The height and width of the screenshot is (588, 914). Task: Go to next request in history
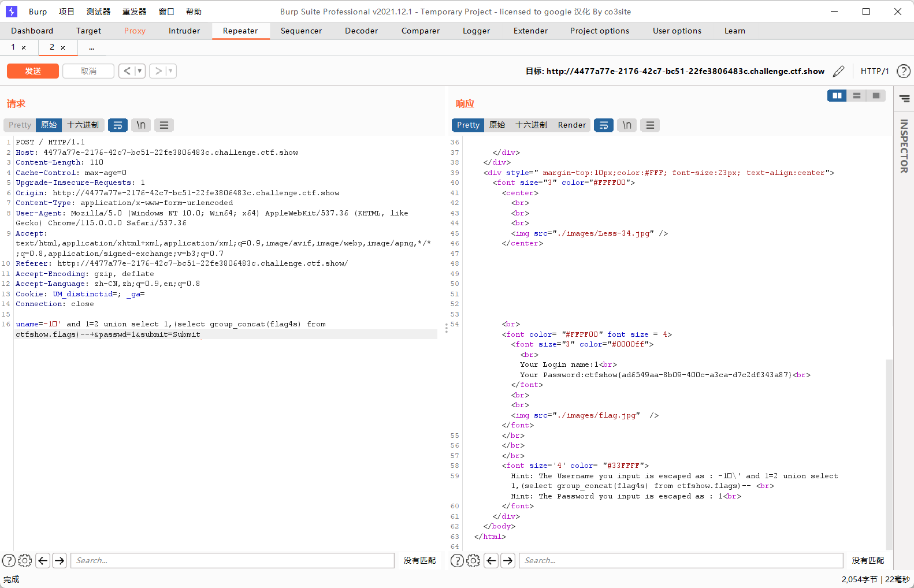(x=158, y=71)
